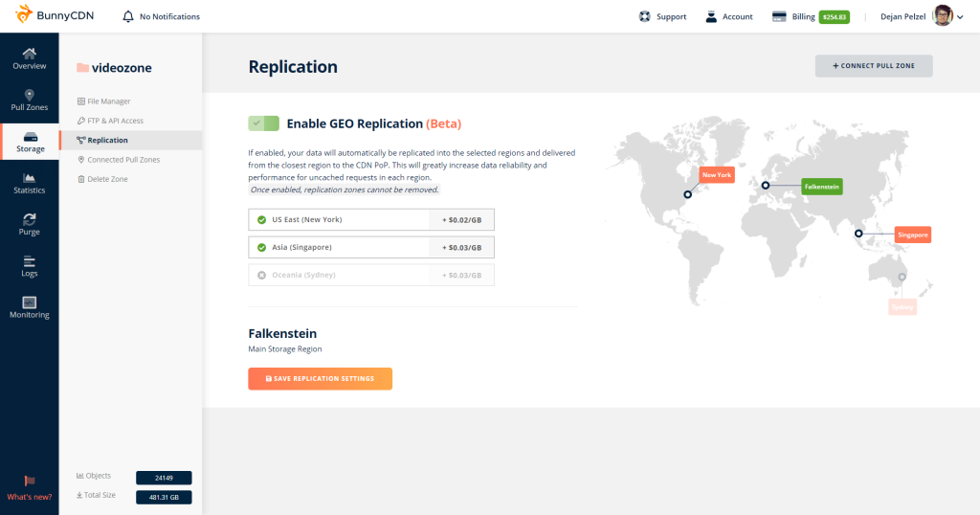Screen dimensions: 980x515
Task: Enable the Oceania (Sydney) region
Action: point(261,275)
